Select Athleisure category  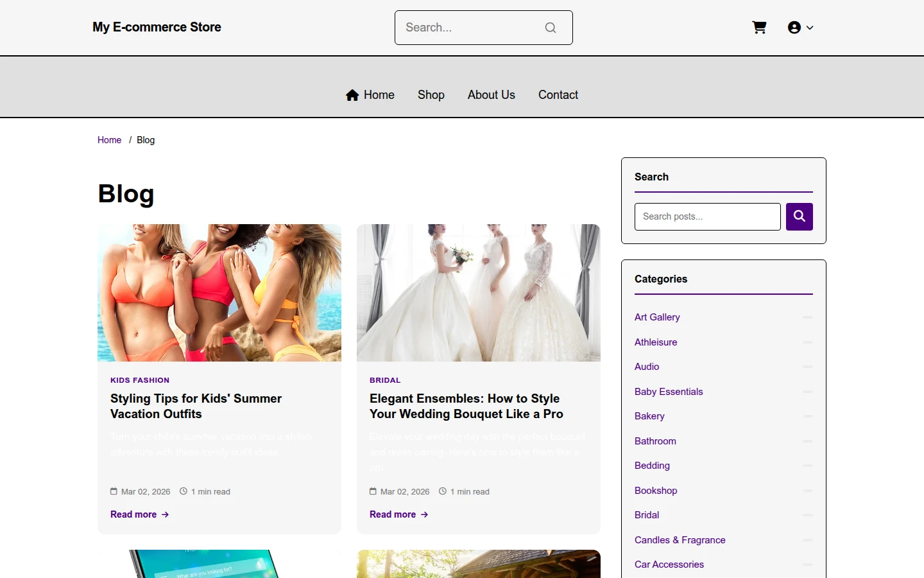coord(656,342)
